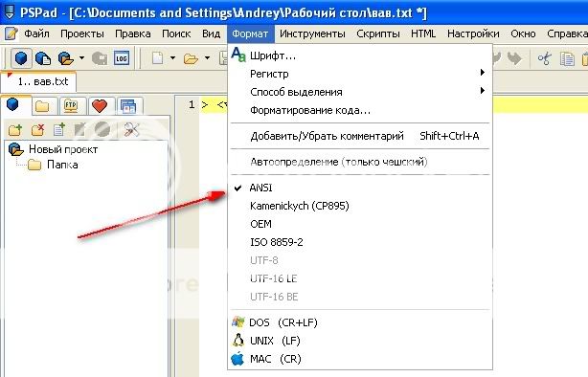Expand the new file dropdown arrow
Image resolution: width=588 pixels, height=377 pixels.
click(x=172, y=58)
